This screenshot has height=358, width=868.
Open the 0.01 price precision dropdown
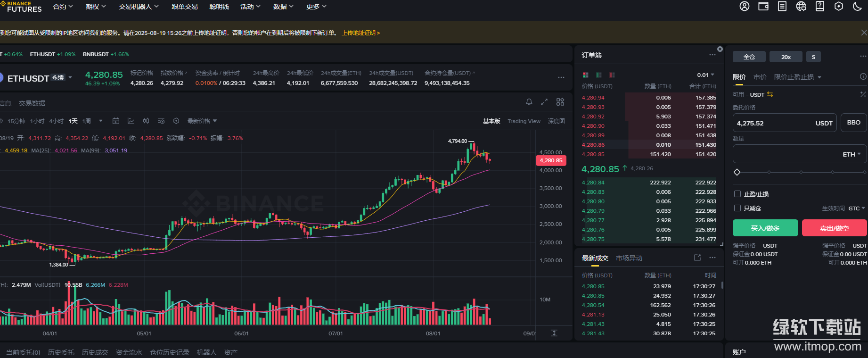[x=705, y=75]
